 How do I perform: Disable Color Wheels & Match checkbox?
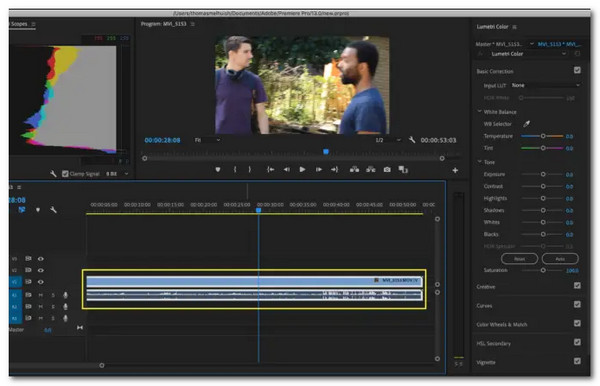(x=577, y=323)
